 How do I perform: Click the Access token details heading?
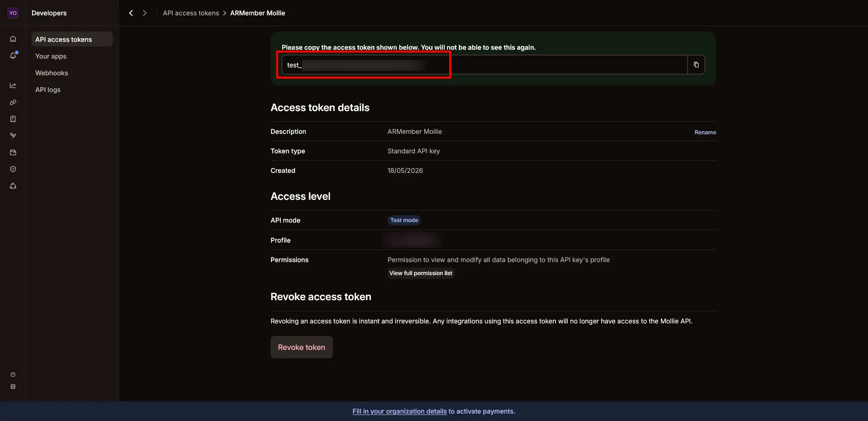tap(320, 107)
